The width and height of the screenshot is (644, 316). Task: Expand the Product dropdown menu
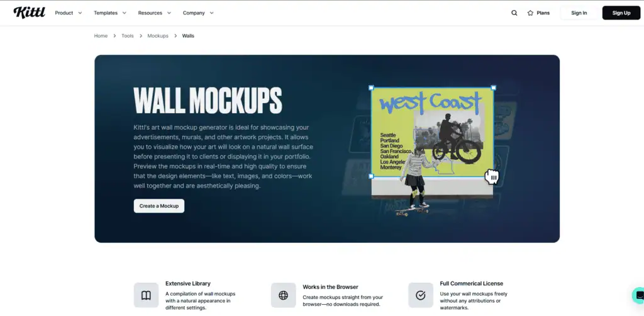tap(69, 13)
